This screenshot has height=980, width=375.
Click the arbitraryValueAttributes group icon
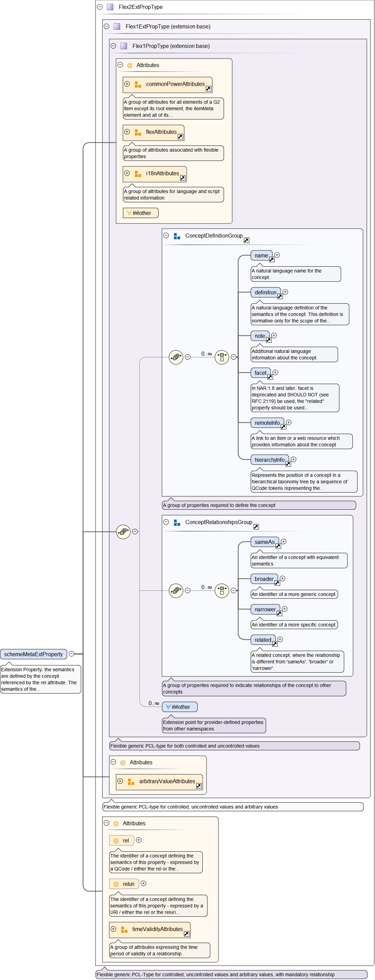pyautogui.click(x=131, y=782)
